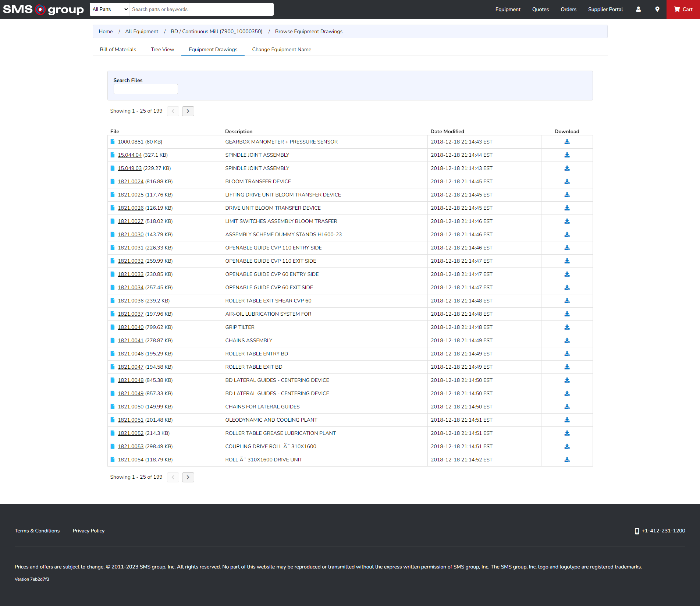The height and width of the screenshot is (606, 700).
Task: Click download icon for BLOOM TRANSFER DEVICE
Action: [567, 182]
